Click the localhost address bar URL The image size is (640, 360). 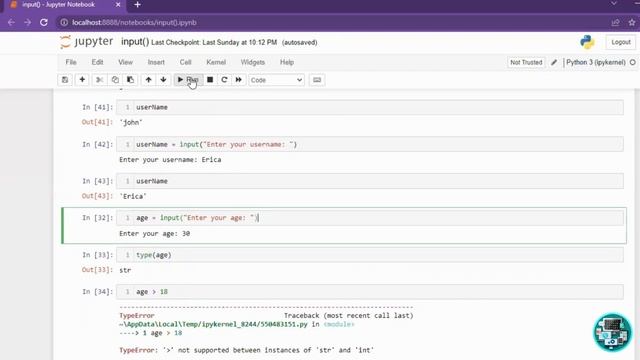[134, 22]
